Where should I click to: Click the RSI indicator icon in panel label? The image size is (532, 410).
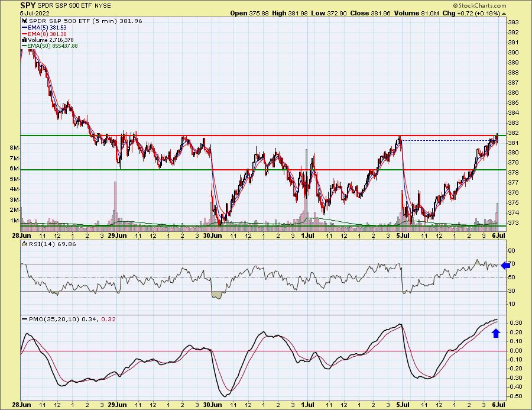tap(24, 244)
